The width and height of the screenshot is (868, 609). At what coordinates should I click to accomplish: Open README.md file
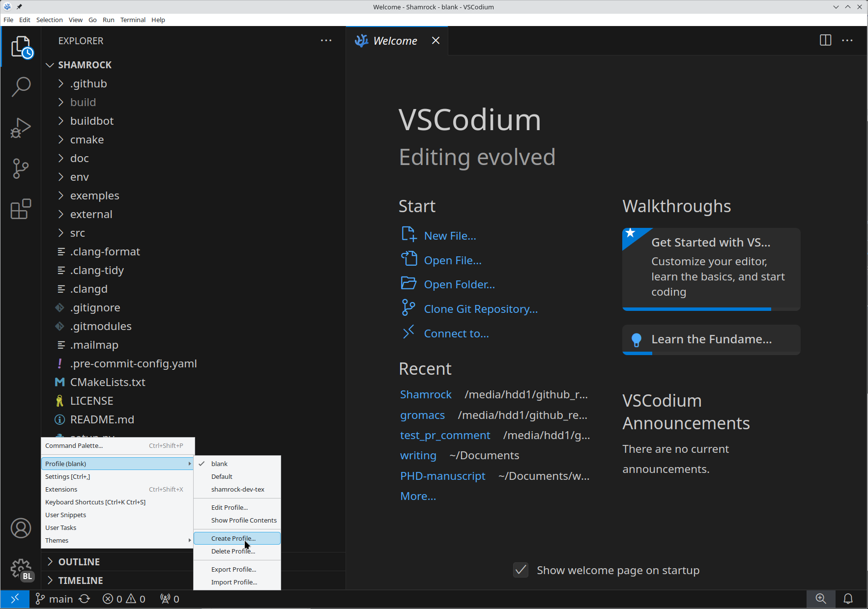(102, 419)
